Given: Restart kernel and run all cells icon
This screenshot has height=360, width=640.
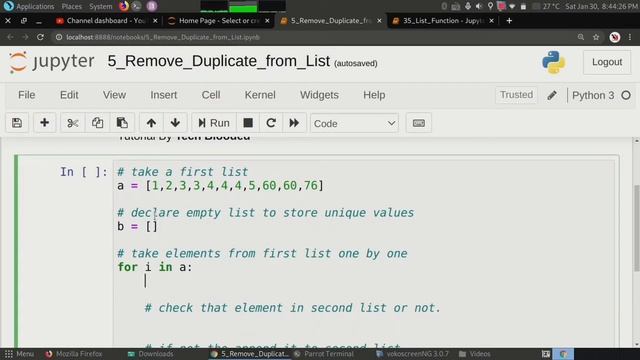Looking at the screenshot, I should (294, 123).
